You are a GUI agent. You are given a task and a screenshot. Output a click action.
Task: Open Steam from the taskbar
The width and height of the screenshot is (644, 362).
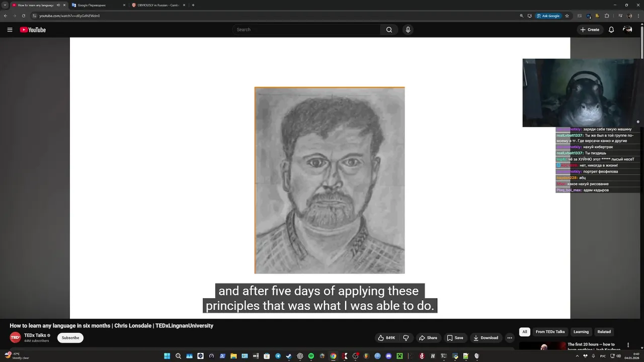(x=289, y=356)
